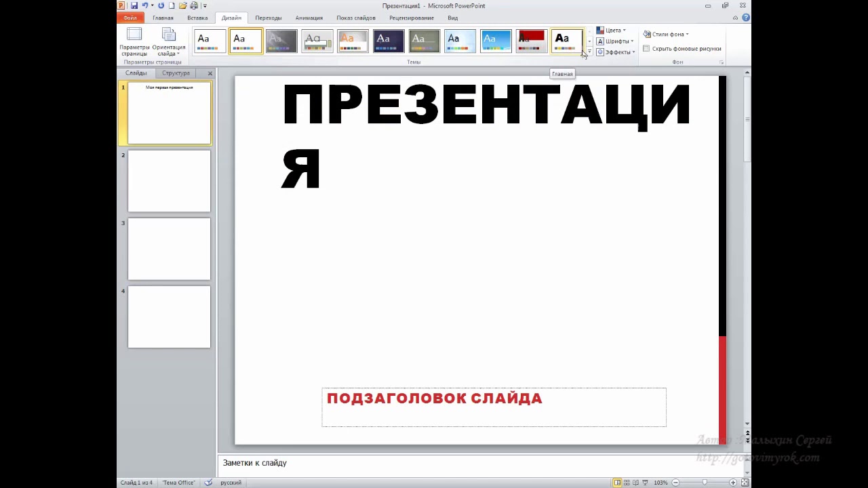Apply the dark navy theme thumbnail
Viewport: 868px width, 488px height.
[x=389, y=41]
